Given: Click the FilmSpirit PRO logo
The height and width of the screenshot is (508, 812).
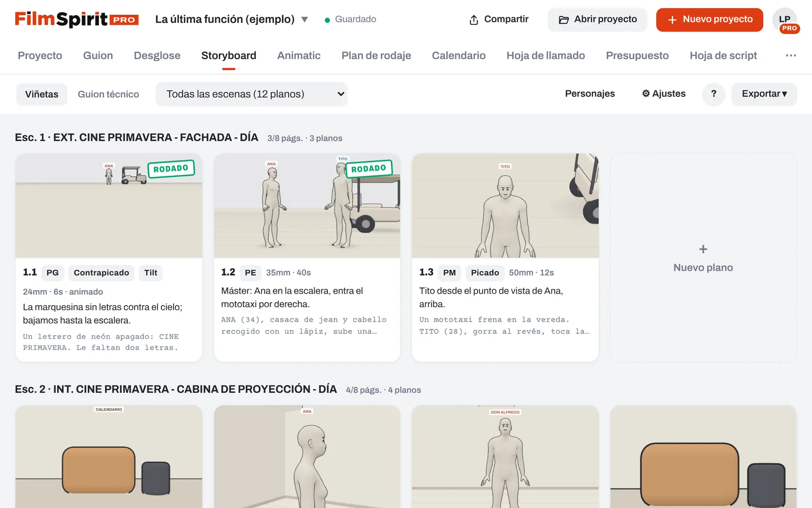Looking at the screenshot, I should (77, 19).
